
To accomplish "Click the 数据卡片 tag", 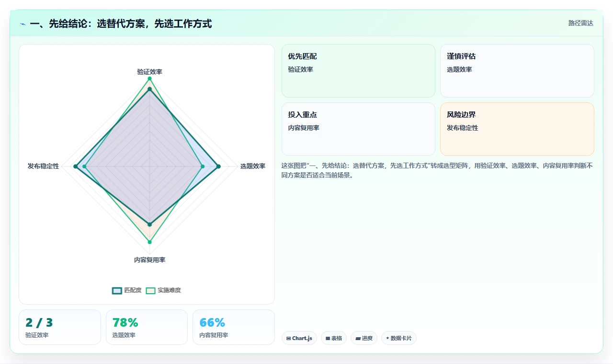I will pyautogui.click(x=399, y=338).
